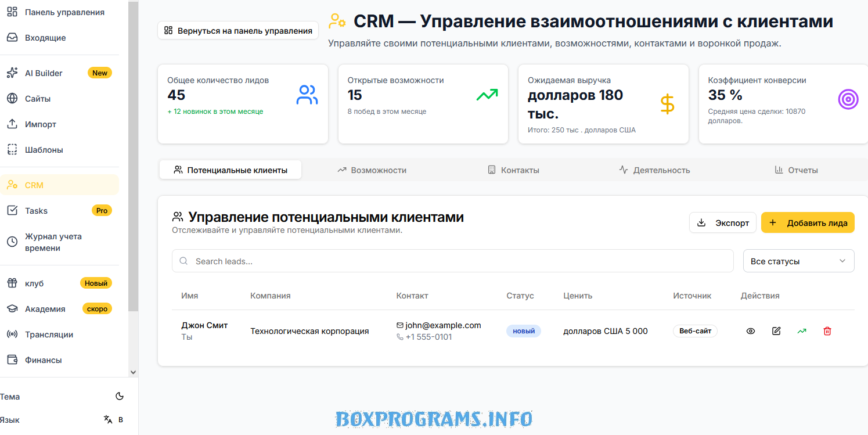This screenshot has height=435, width=868.
Task: Open the language switcher icon
Action: tap(108, 419)
